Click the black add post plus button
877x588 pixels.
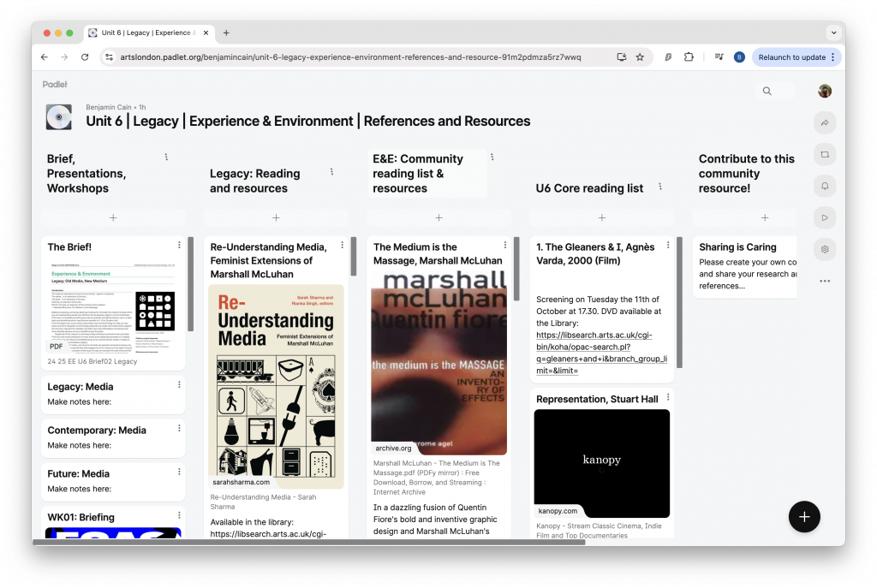(804, 516)
